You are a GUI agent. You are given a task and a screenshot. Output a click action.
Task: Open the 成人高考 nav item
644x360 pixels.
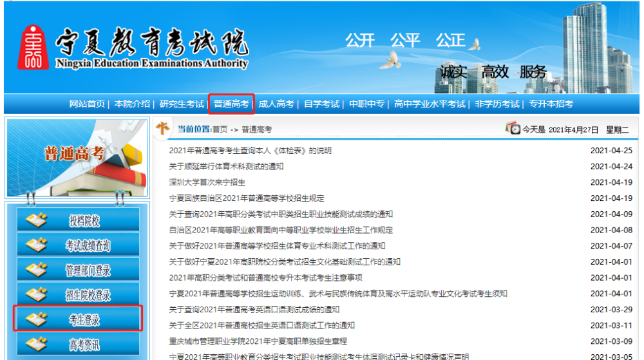click(x=276, y=104)
